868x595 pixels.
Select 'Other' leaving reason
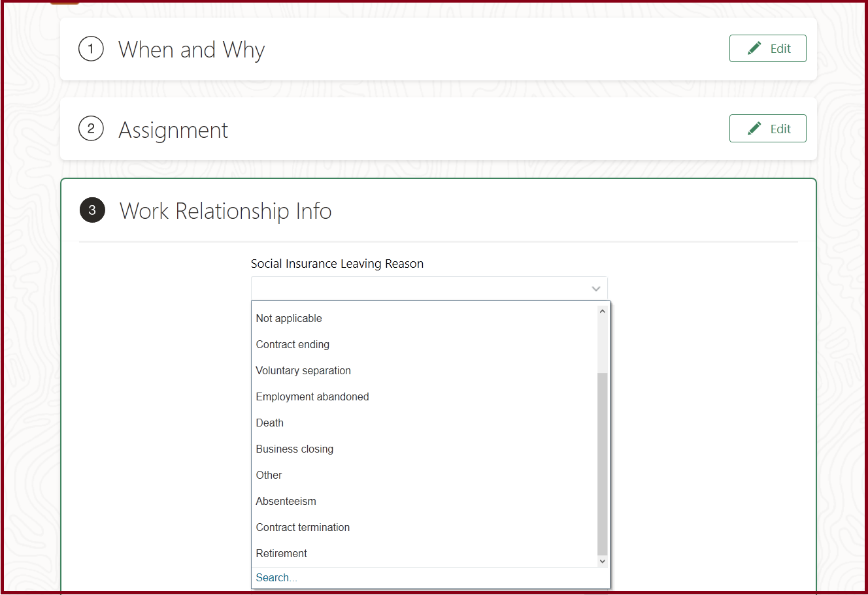pyautogui.click(x=269, y=475)
